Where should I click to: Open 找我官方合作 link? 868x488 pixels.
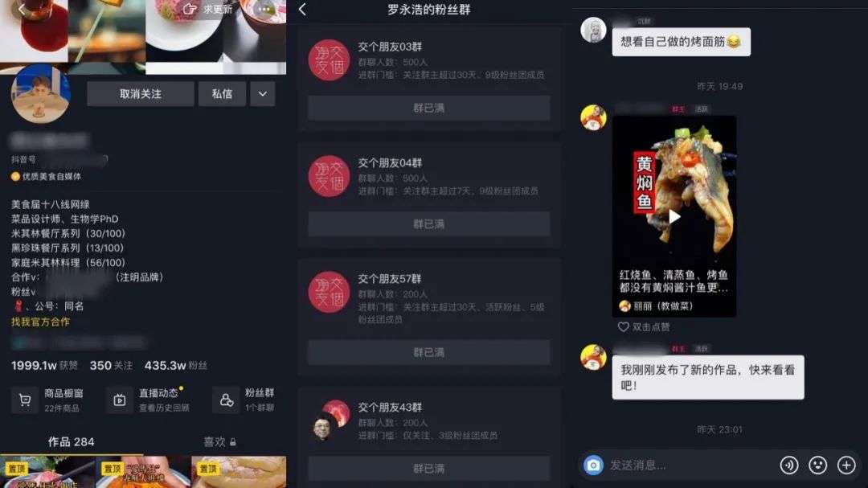[x=40, y=322]
